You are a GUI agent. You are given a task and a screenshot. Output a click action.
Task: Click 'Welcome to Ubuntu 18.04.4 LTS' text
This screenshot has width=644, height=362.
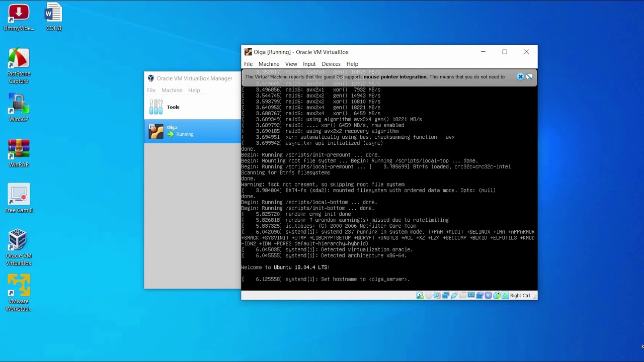(x=285, y=267)
